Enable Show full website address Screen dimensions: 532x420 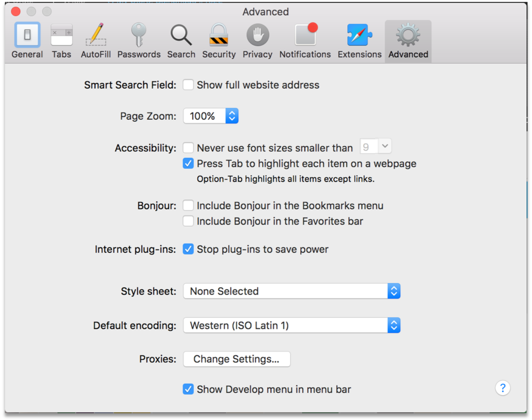(188, 85)
